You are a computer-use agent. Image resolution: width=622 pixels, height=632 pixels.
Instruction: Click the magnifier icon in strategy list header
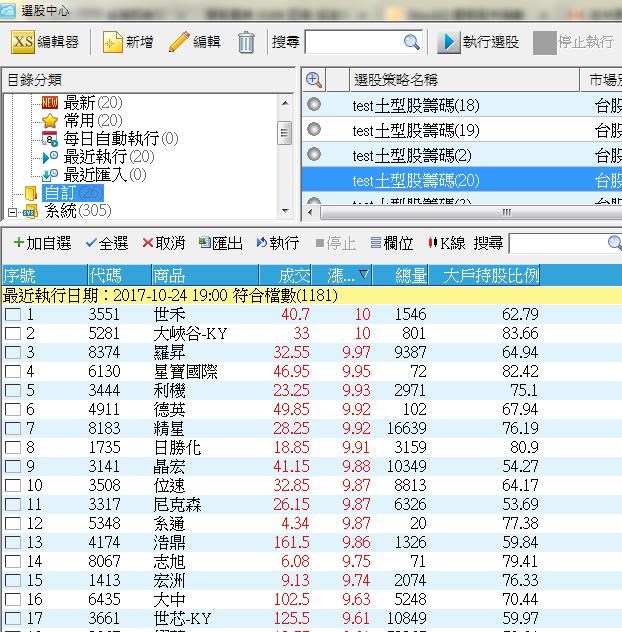[x=314, y=80]
